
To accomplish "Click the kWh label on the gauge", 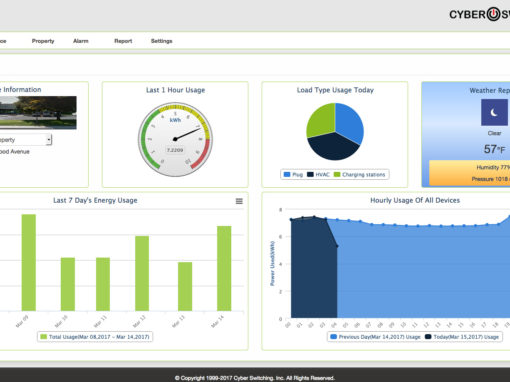I will point(175,120).
